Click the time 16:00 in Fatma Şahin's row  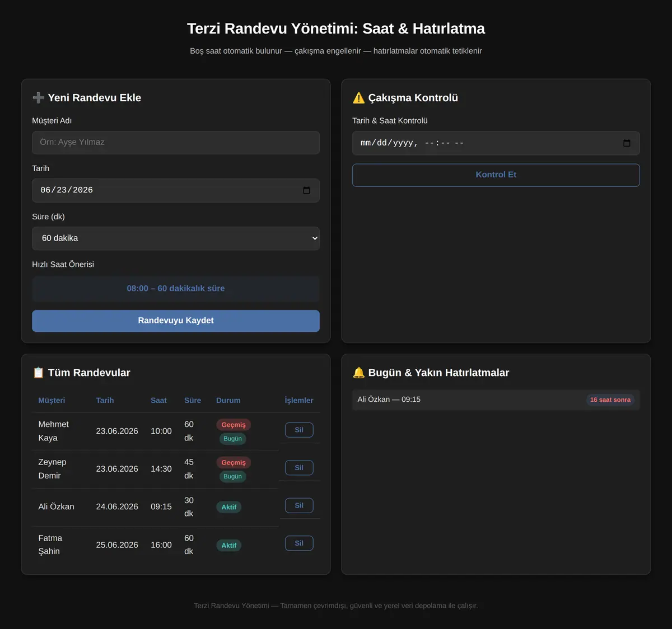[x=161, y=545]
